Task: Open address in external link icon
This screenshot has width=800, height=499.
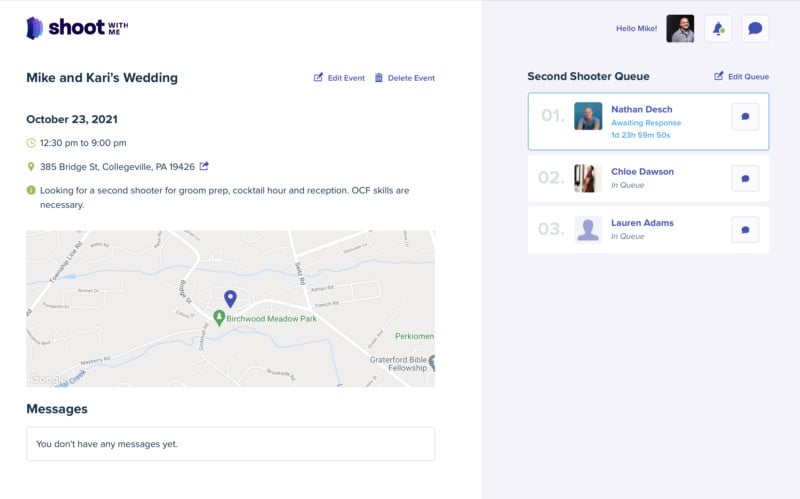Action: pos(205,166)
